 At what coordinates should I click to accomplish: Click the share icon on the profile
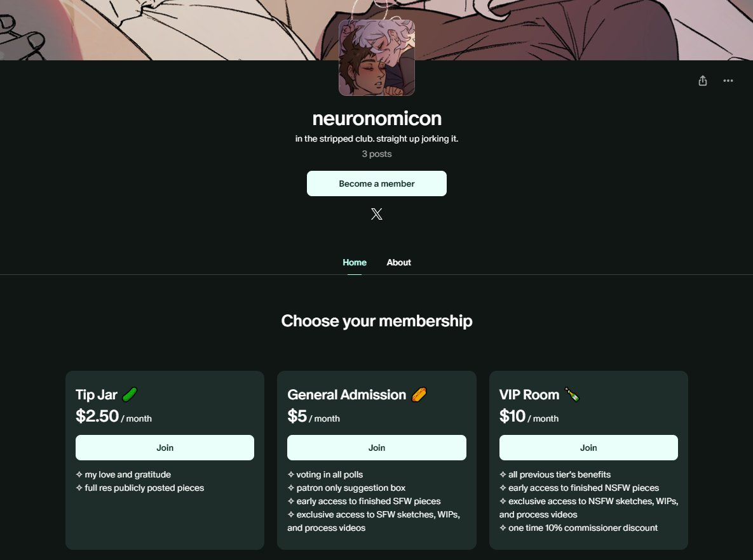702,81
